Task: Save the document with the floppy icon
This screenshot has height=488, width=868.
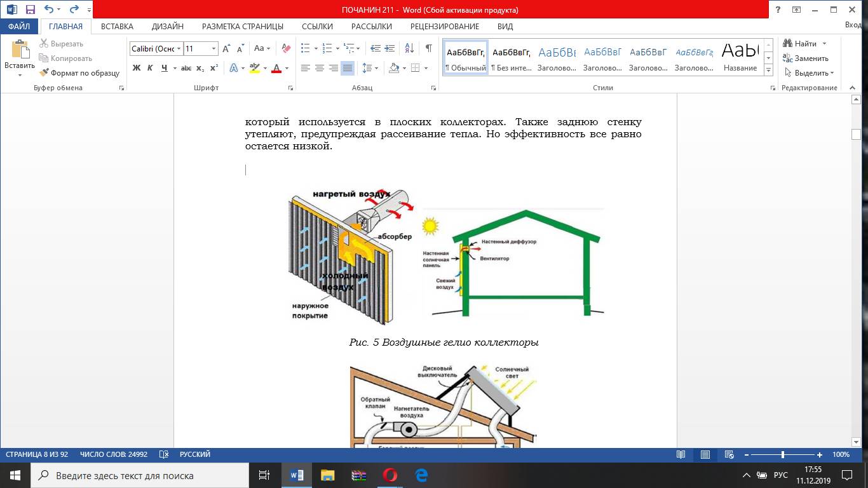Action: coord(30,10)
